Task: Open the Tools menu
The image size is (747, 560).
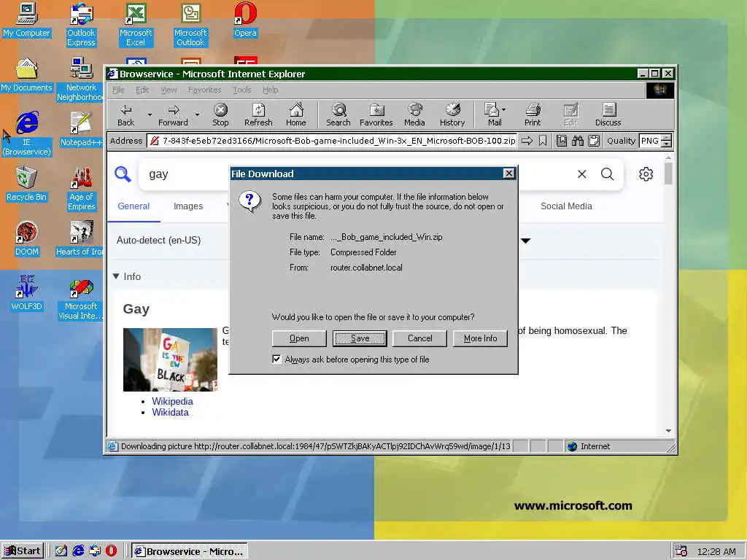Action: (242, 90)
